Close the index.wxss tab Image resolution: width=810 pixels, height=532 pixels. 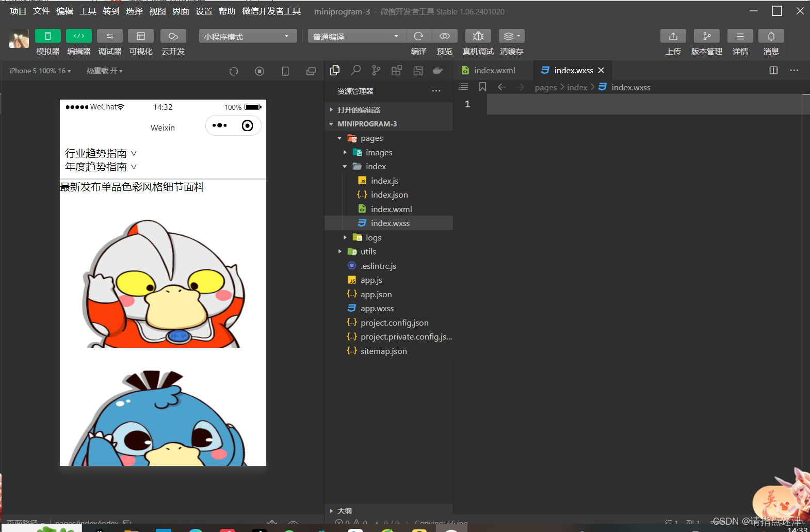click(601, 70)
